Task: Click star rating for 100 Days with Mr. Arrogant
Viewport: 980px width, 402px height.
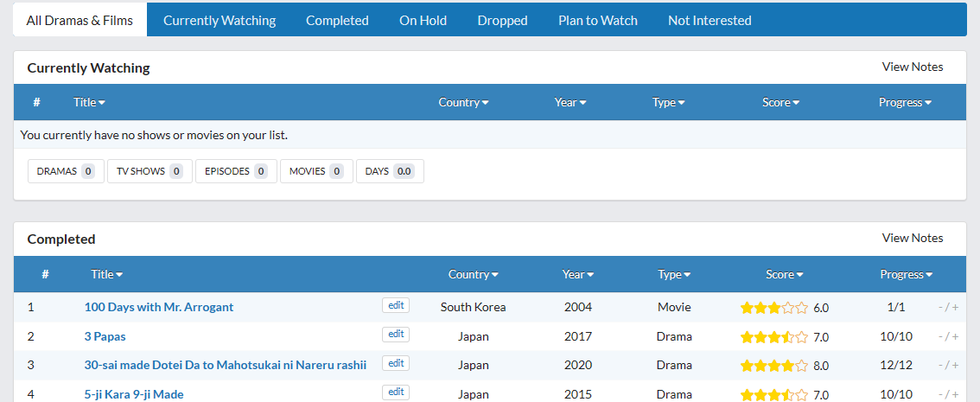Action: click(x=774, y=308)
